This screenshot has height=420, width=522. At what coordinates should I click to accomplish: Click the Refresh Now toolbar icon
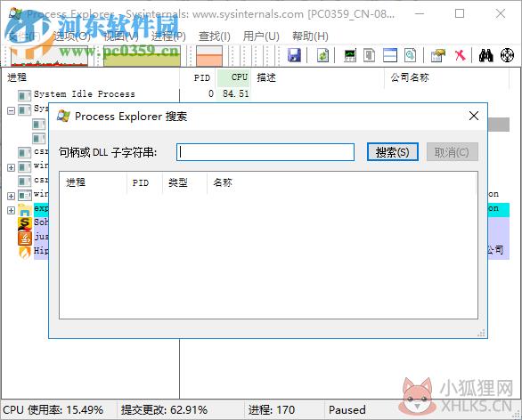[322, 55]
